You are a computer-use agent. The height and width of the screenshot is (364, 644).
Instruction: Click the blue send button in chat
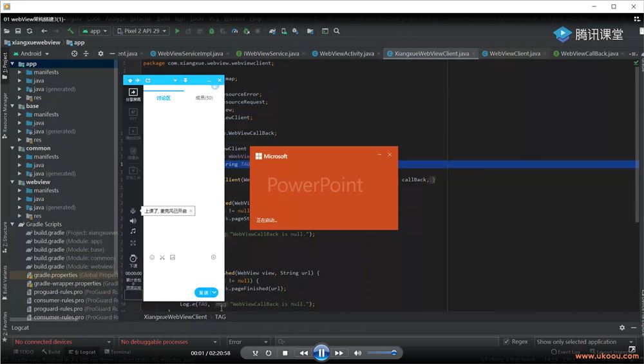click(204, 292)
